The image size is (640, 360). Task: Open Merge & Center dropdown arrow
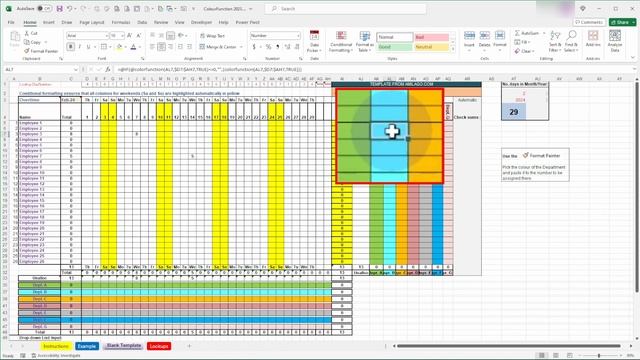(241, 47)
